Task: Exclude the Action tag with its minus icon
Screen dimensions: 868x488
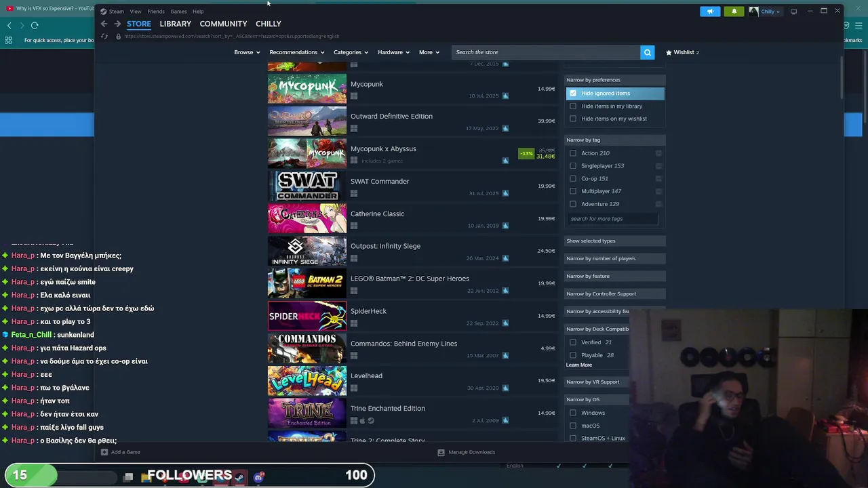Action: (x=658, y=153)
